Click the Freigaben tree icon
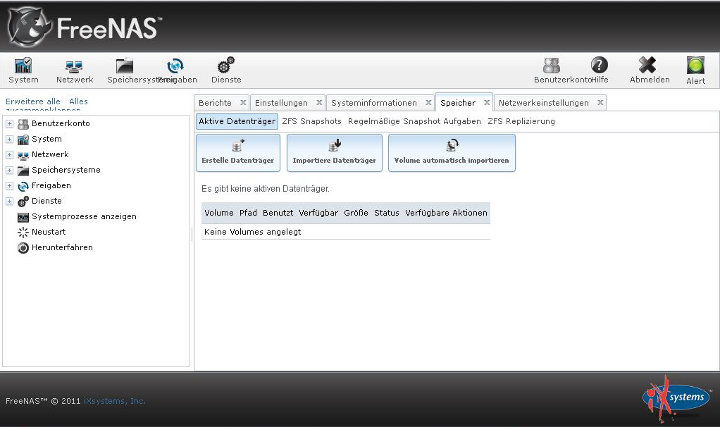 click(x=23, y=186)
